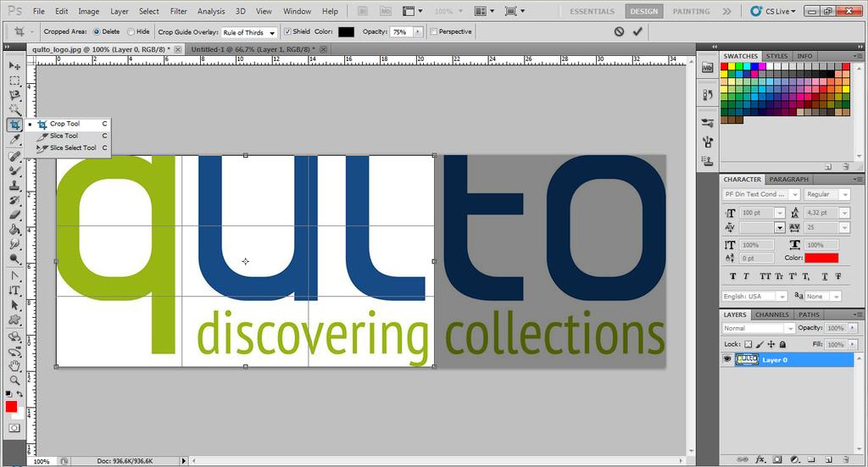Hide Layer 0 using eye icon
This screenshot has width=868, height=467.
[x=726, y=359]
